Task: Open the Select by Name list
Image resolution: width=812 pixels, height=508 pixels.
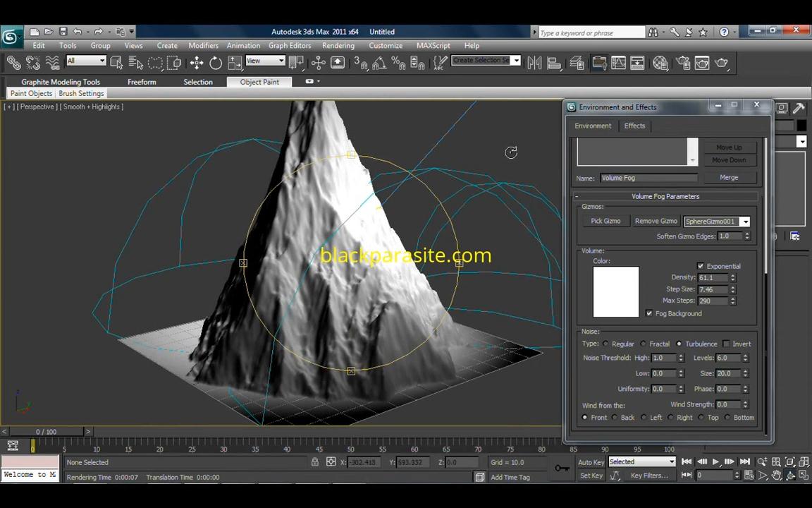Action: click(136, 64)
